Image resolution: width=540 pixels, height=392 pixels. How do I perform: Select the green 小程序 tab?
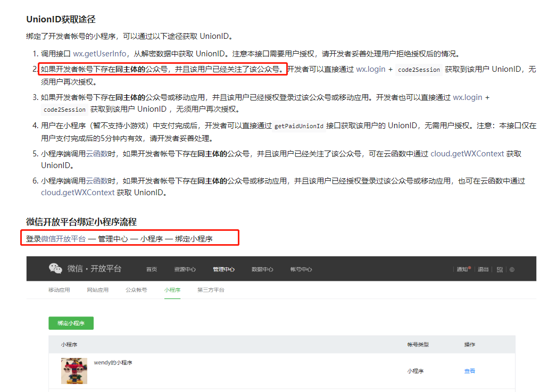click(x=172, y=290)
